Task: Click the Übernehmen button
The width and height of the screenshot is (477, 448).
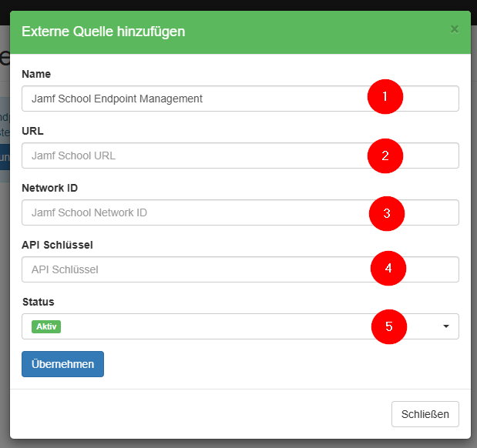Action: tap(62, 364)
